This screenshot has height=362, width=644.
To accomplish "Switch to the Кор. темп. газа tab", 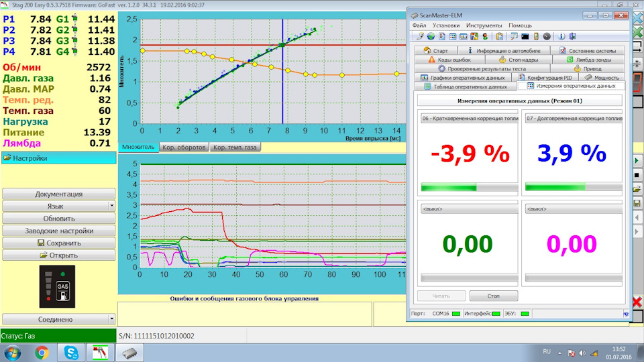I will [235, 147].
